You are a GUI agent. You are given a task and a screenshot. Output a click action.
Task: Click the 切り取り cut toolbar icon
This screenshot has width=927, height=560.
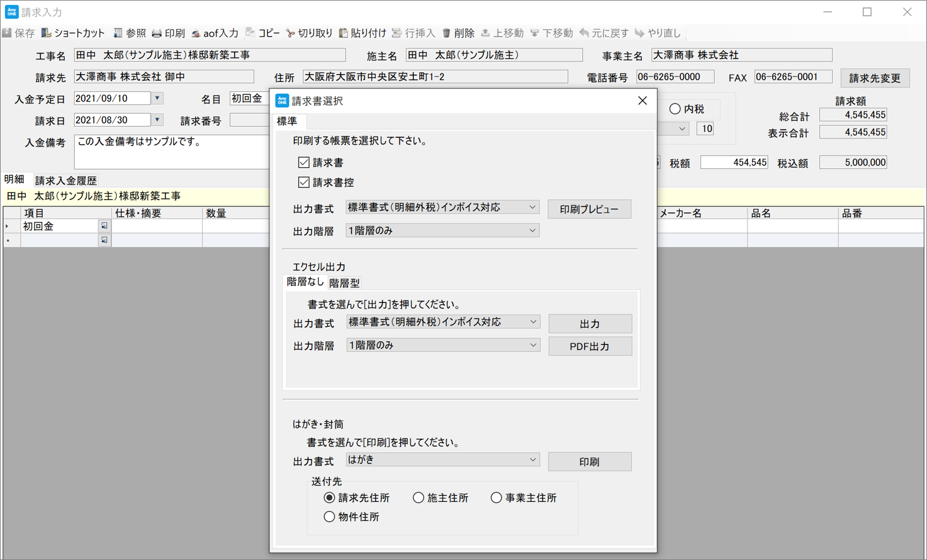point(290,33)
